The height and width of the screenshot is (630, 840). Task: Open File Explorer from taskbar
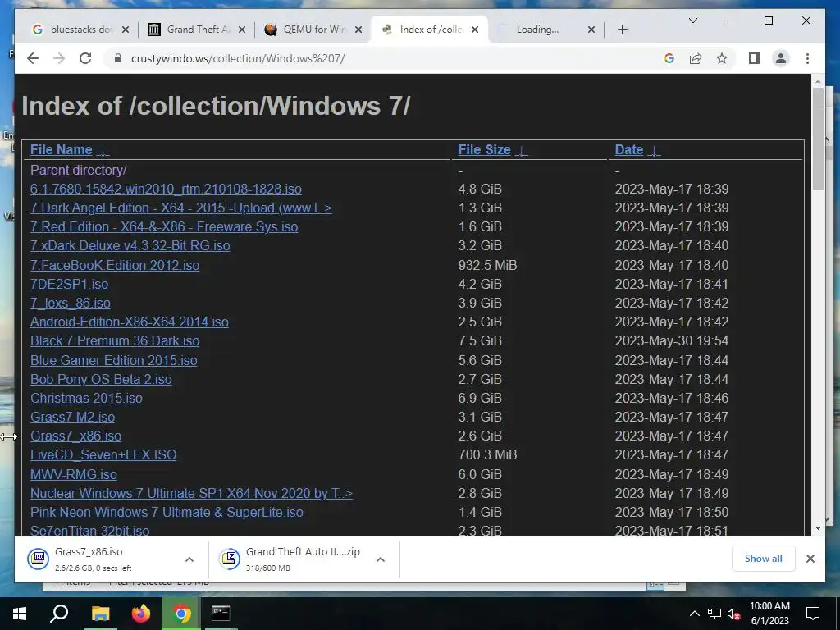tap(100, 614)
